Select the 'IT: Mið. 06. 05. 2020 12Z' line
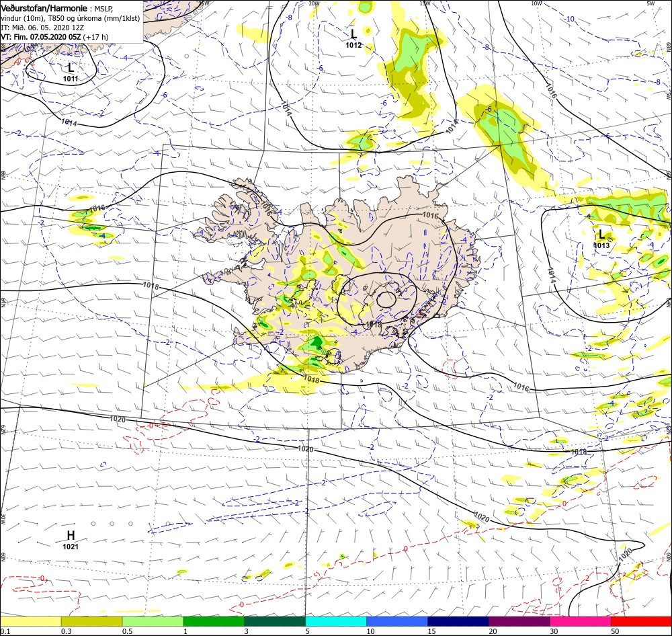Screen dimensions: 672x636 pos(42,28)
